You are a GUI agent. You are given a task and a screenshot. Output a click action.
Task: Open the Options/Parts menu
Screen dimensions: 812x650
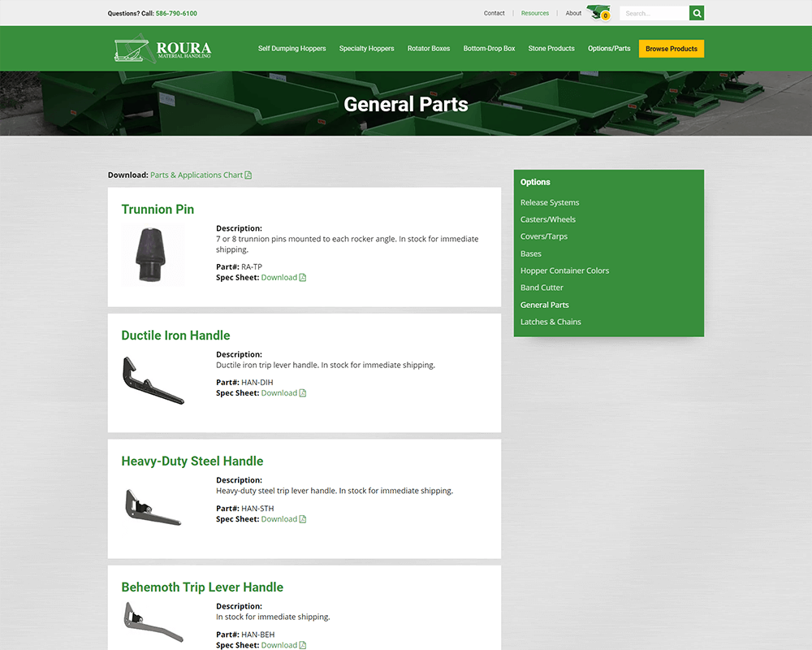609,49
